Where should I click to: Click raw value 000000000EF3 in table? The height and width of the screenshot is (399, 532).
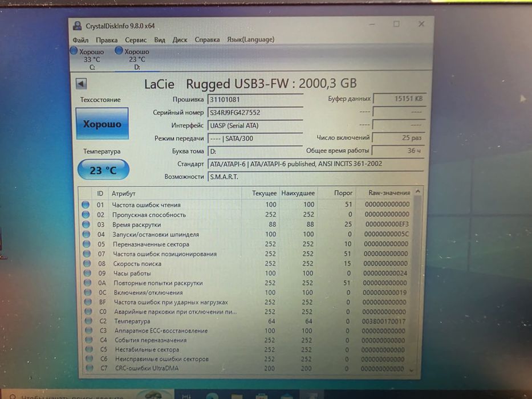pyautogui.click(x=387, y=224)
